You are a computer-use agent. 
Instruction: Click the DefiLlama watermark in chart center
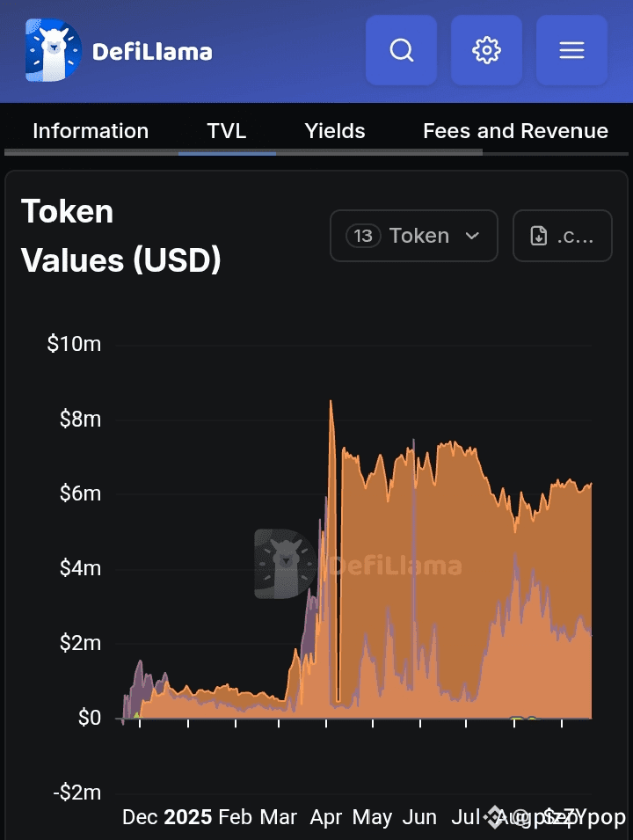pos(358,564)
